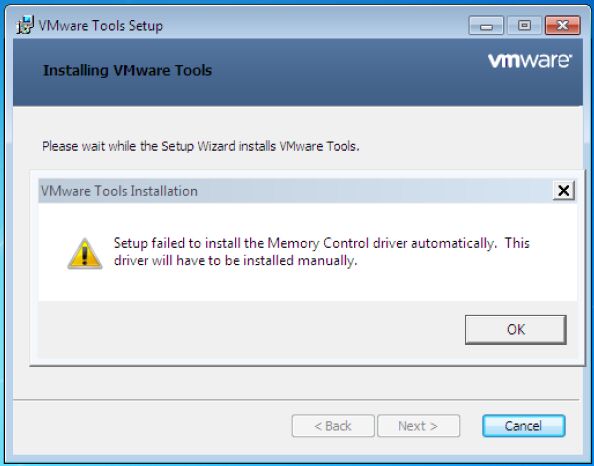
Task: Maximize the VMware Tools Setup window
Action: coord(524,25)
